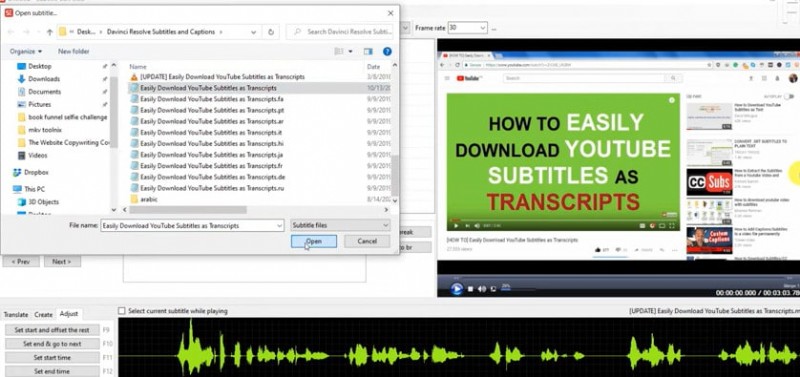
Task: Mute the video player sound
Action: (x=482, y=289)
